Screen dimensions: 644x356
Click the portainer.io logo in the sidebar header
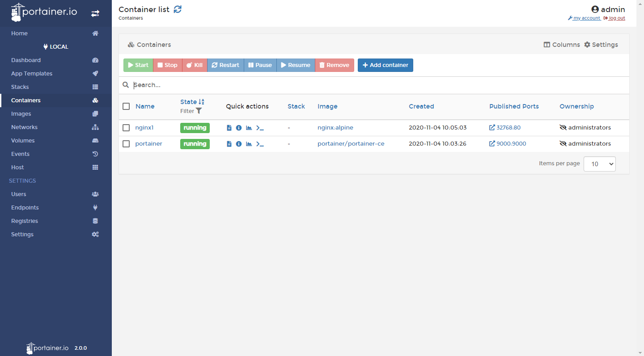pos(44,12)
